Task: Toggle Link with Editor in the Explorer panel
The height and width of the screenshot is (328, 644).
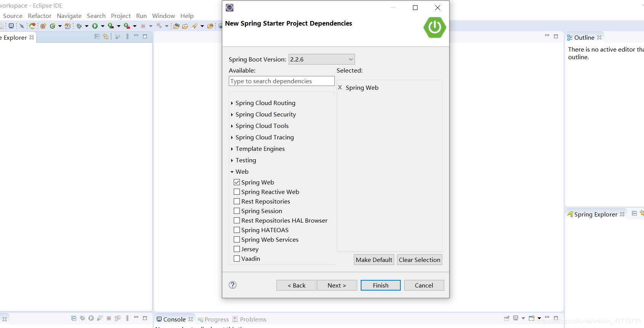Action: click(106, 36)
